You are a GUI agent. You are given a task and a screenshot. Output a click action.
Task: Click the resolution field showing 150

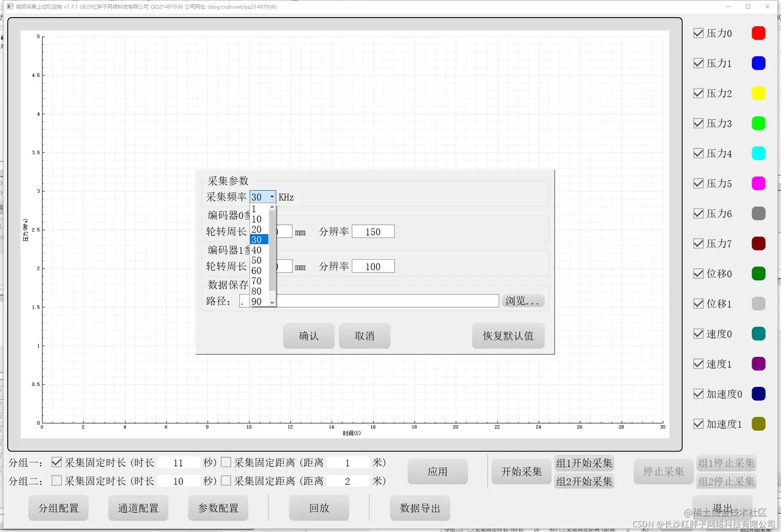(x=373, y=231)
